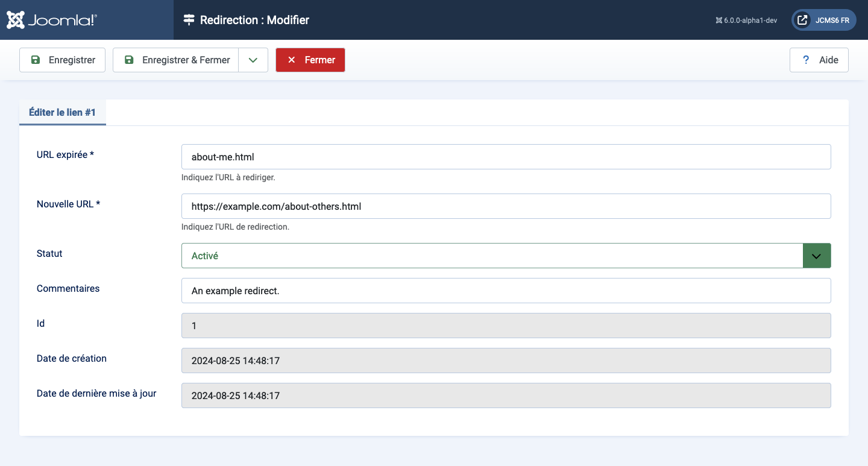
Task: Click the Joomla logo icon
Action: point(16,20)
